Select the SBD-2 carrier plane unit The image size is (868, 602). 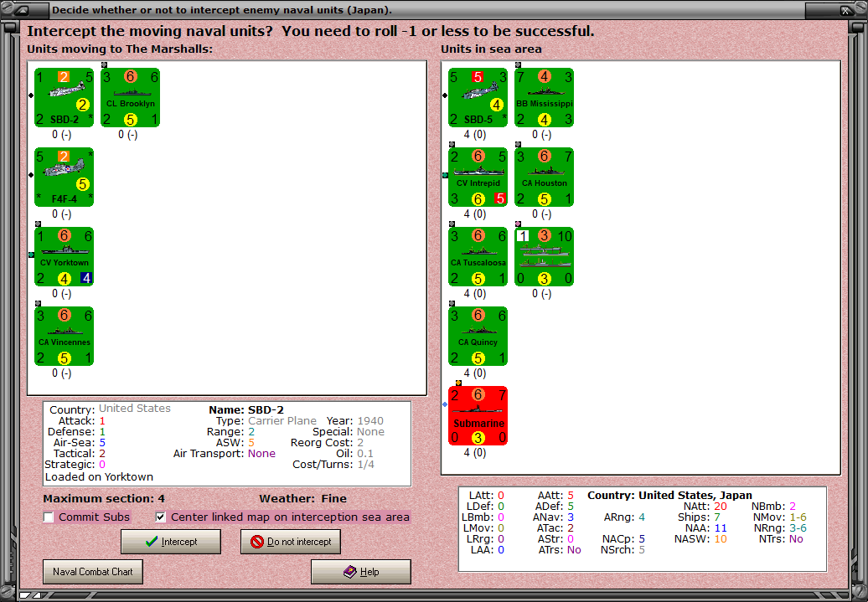coord(65,97)
